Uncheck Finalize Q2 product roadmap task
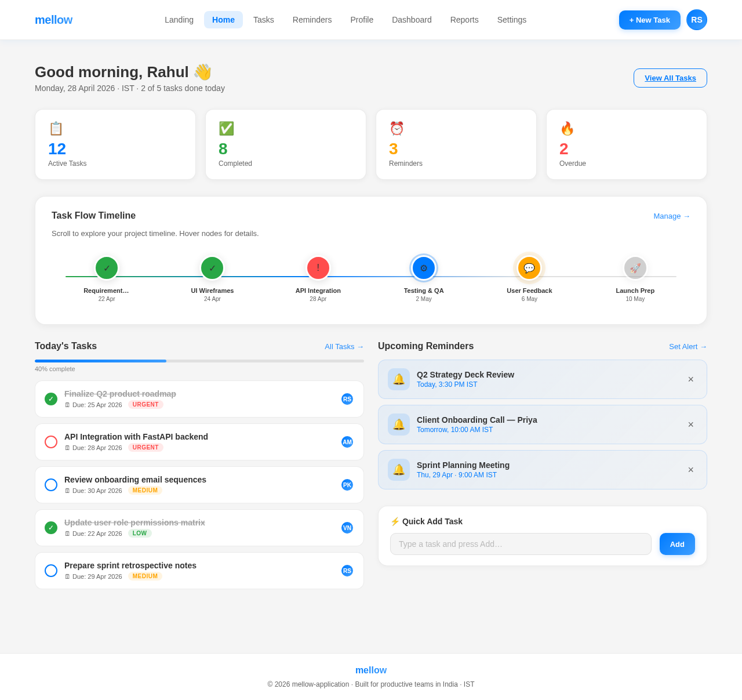742x700 pixels. pos(51,399)
